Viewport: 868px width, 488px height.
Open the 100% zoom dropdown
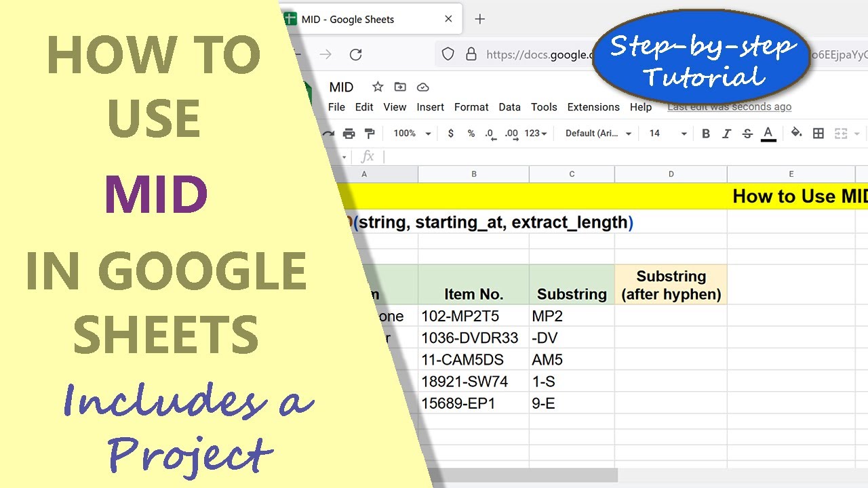(x=412, y=134)
